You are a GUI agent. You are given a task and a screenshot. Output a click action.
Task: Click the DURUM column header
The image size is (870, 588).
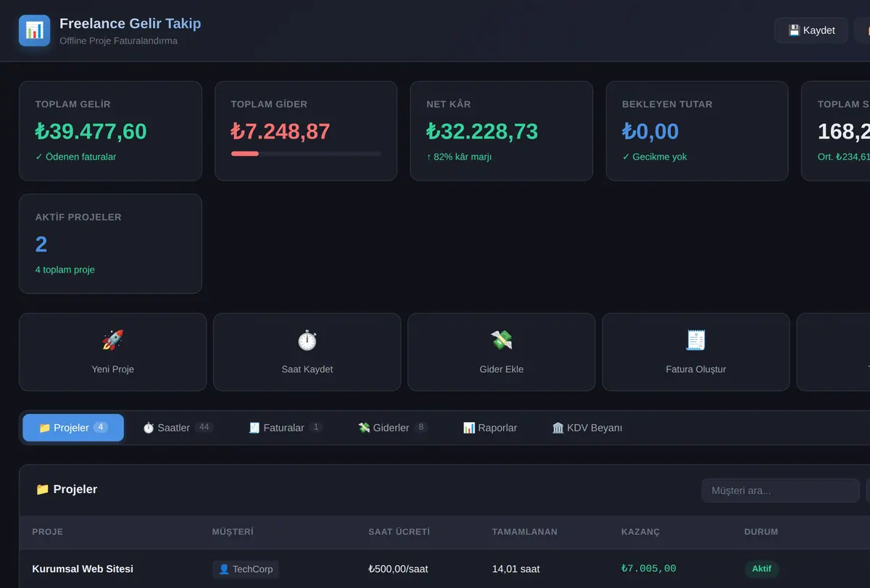click(761, 531)
